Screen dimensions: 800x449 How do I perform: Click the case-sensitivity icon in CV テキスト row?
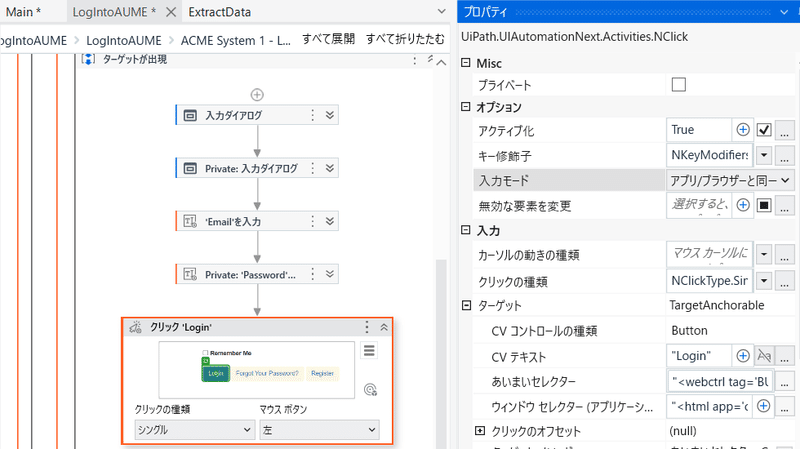764,356
